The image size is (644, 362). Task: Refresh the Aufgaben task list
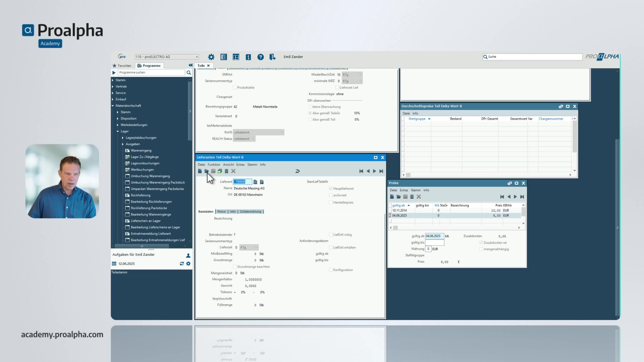pyautogui.click(x=182, y=264)
